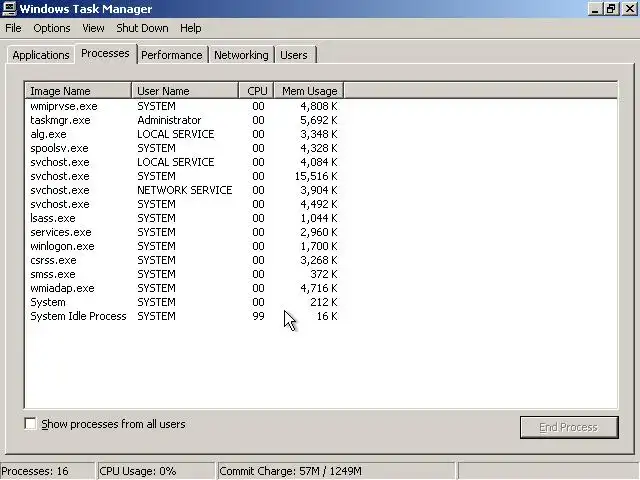This screenshot has width=640, height=480.
Task: Select svchost.exe run by NETWORK SERVICE
Action: [184, 190]
